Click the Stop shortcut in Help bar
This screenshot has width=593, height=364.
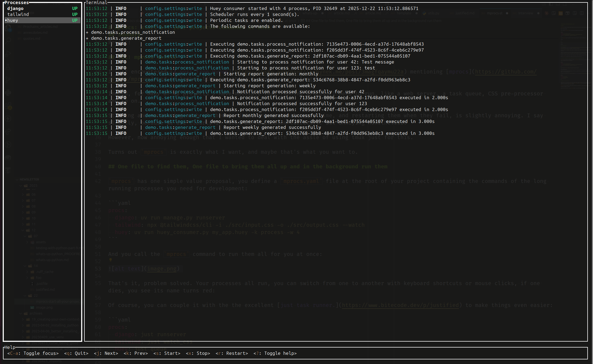click(x=198, y=353)
